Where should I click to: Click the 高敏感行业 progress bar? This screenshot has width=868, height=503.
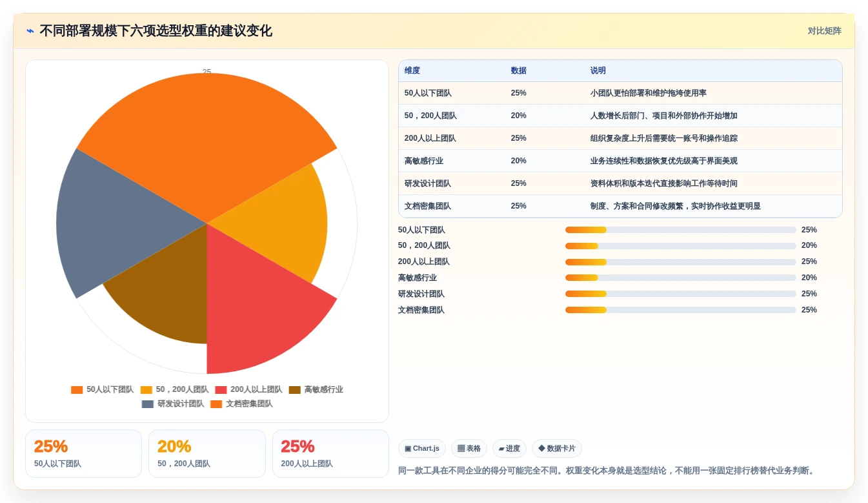680,278
